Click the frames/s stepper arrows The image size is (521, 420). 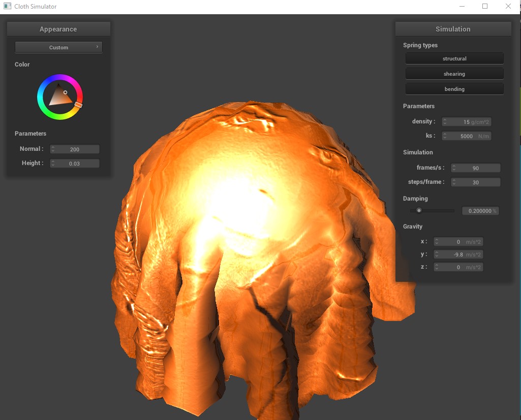[x=454, y=168]
